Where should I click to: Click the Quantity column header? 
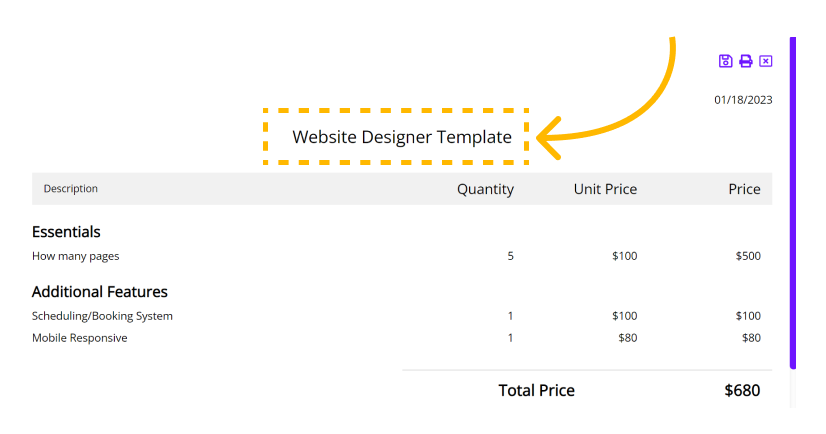pos(485,189)
